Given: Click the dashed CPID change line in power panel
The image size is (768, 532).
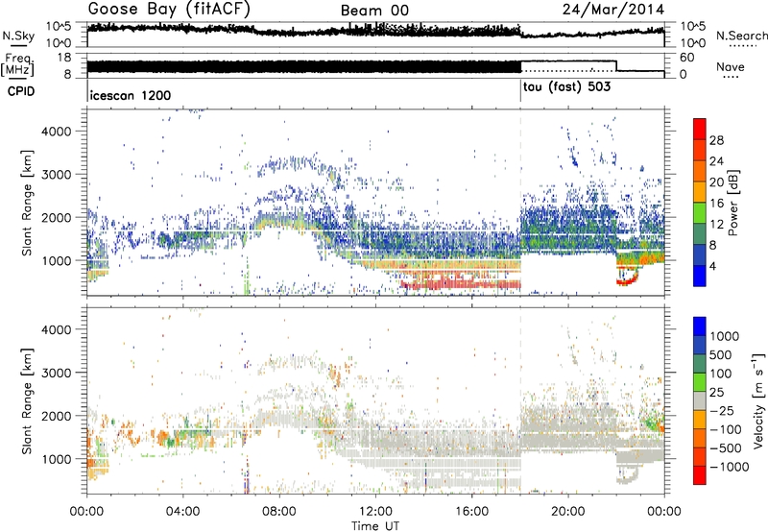Looking at the screenshot, I should pyautogui.click(x=520, y=203).
